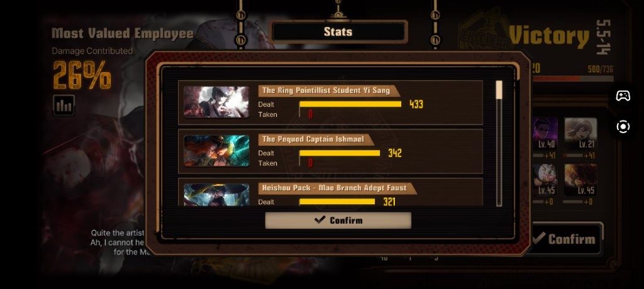Click the Confirm button in Stats dialog
Screen dimensions: 644x289
(338, 221)
